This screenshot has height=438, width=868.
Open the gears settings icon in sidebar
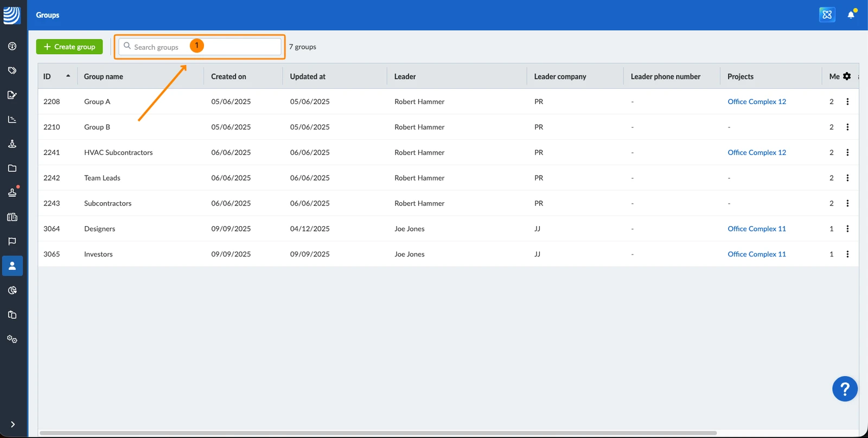click(x=12, y=339)
